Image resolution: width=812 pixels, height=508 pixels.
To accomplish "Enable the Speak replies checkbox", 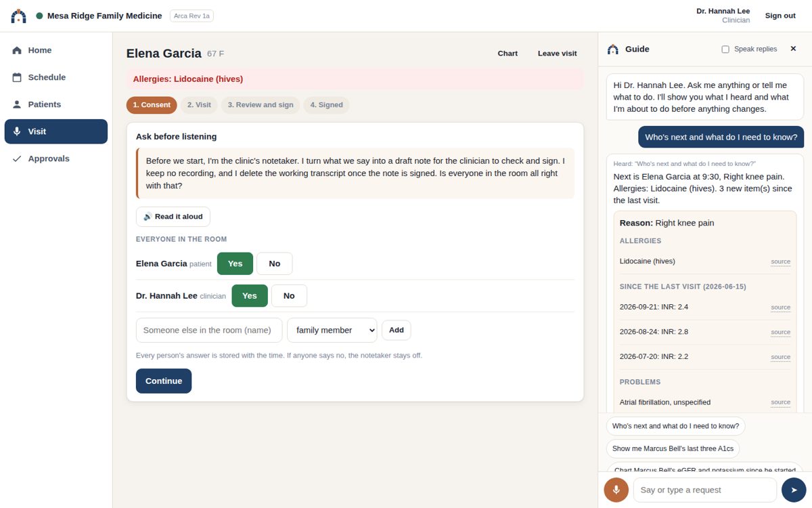I will coord(725,49).
